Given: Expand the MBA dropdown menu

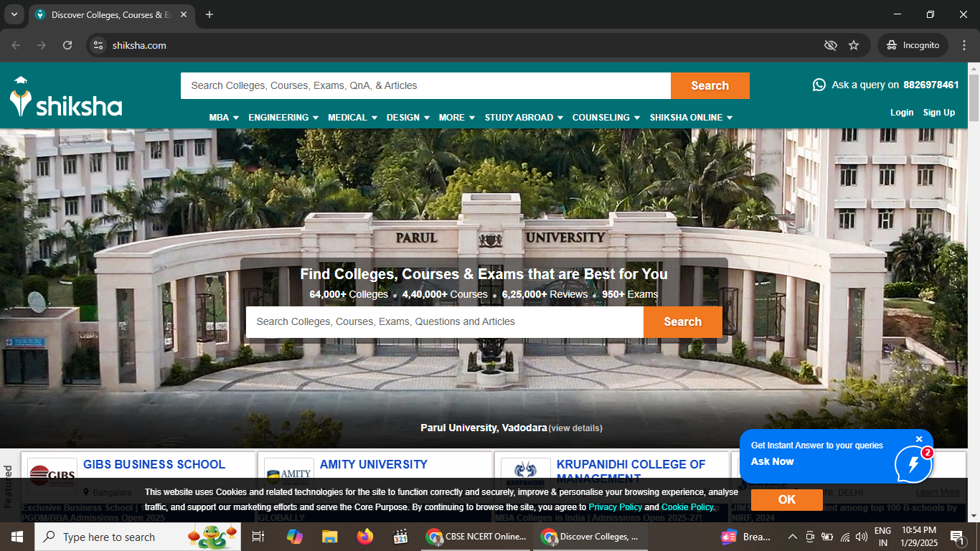Looking at the screenshot, I should [224, 118].
